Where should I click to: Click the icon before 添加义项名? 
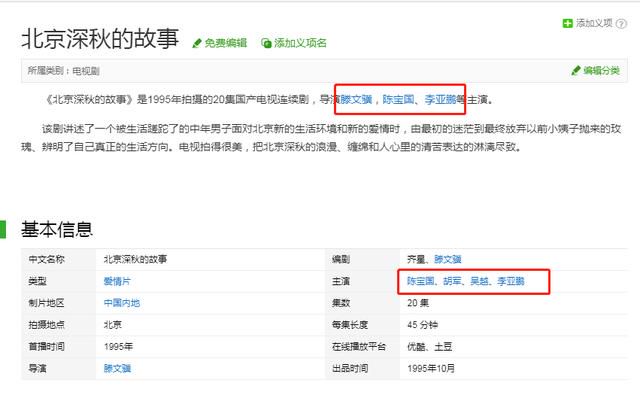pos(266,43)
